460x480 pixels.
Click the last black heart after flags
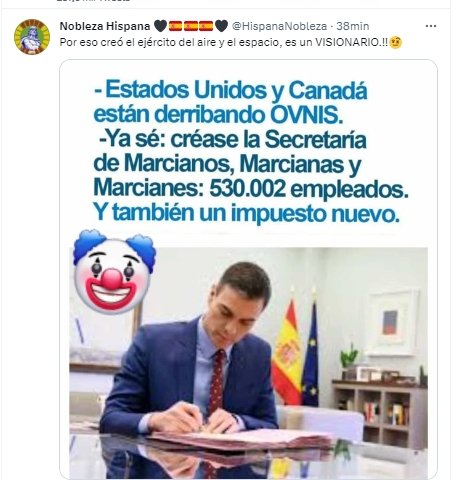coord(222,26)
